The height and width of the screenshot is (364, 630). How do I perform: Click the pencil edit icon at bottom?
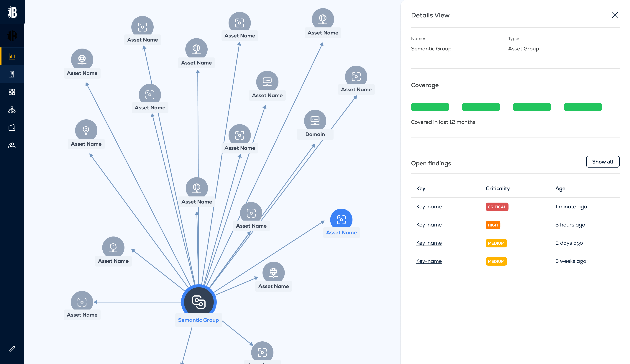tap(12, 349)
